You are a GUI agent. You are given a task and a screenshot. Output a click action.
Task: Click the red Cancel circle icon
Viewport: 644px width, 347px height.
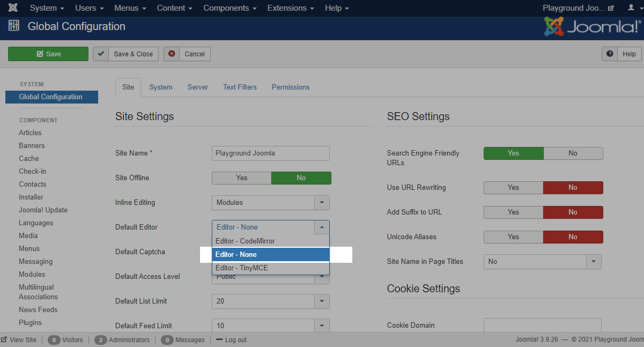[x=172, y=54]
